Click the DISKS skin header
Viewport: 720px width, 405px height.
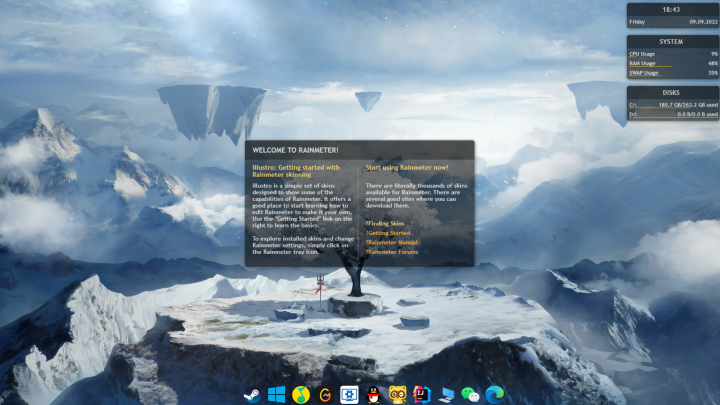coord(673,93)
